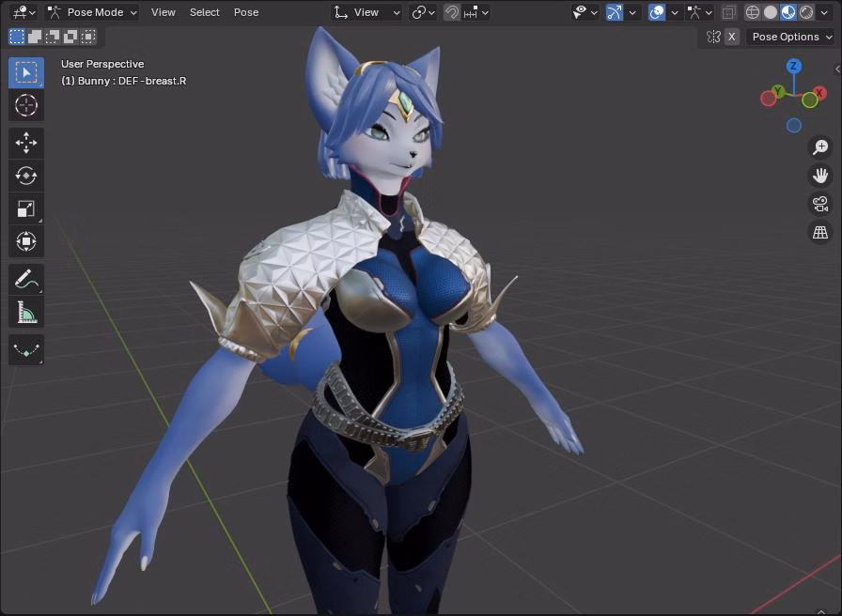Viewport: 842px width, 616px height.
Task: Open the Pose menu
Action: click(x=246, y=12)
